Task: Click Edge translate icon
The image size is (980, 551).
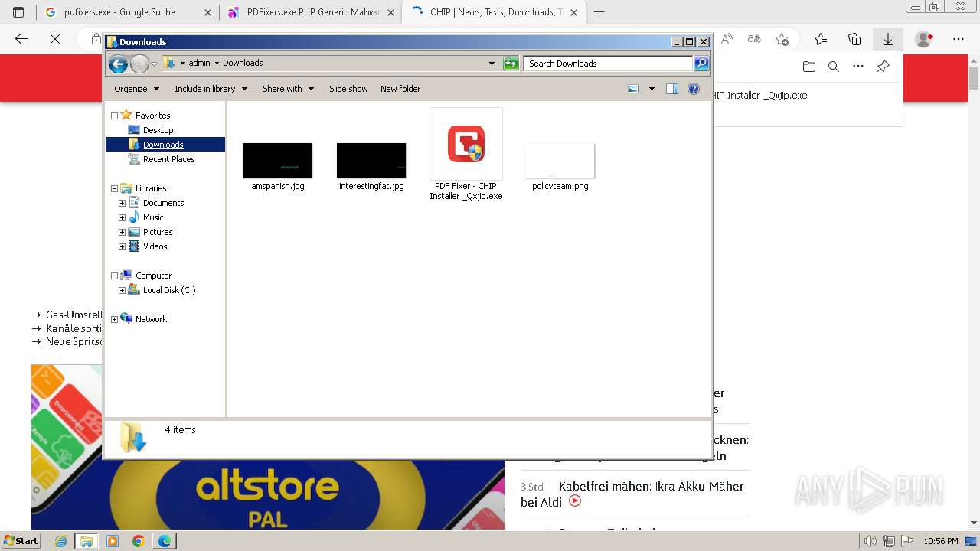Action: tap(754, 39)
